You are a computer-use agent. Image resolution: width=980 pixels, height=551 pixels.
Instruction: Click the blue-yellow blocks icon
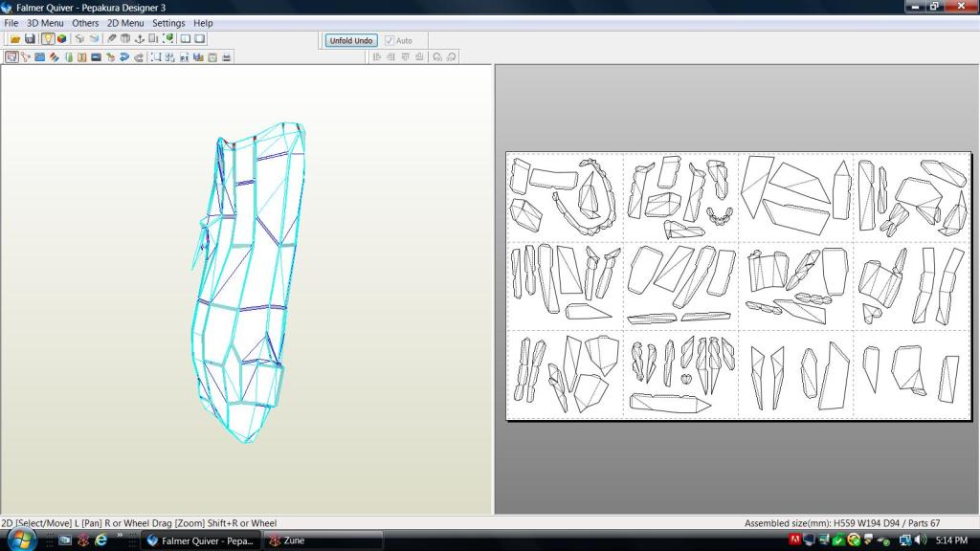[x=198, y=56]
